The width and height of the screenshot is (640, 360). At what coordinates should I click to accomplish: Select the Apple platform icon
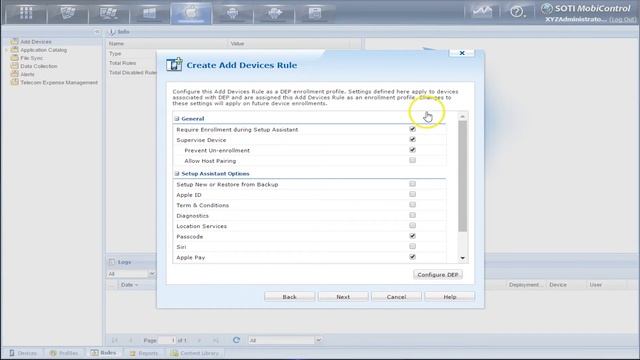click(x=191, y=13)
